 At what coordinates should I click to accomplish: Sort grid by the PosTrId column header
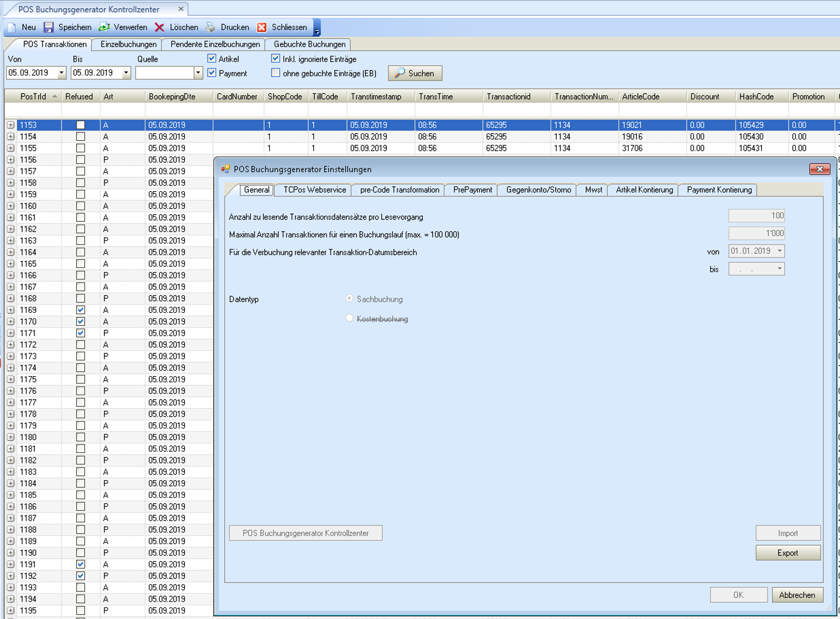(x=33, y=97)
